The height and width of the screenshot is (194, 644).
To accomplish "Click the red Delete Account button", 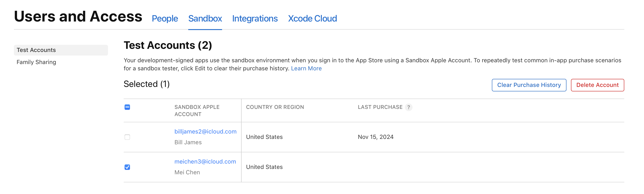I will (597, 85).
